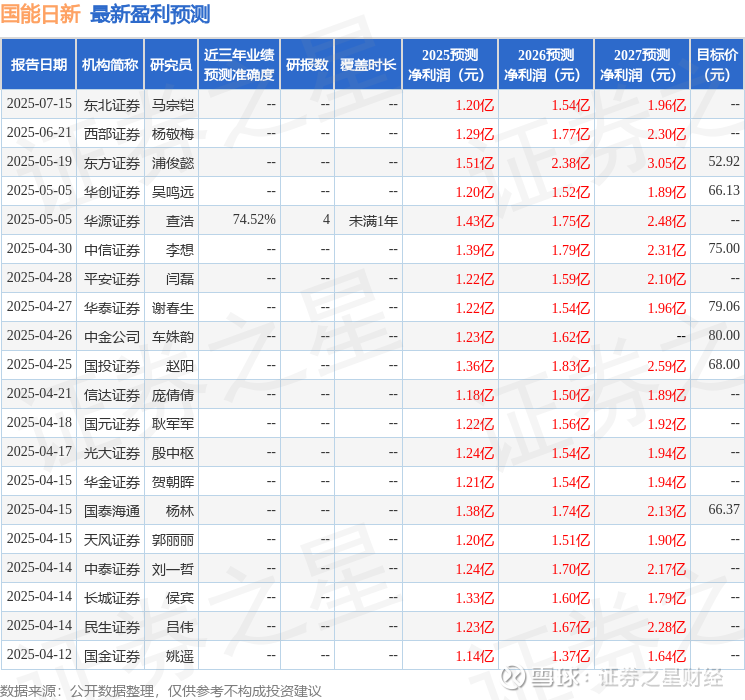Click the 覆盖时长 column header

[x=368, y=65]
